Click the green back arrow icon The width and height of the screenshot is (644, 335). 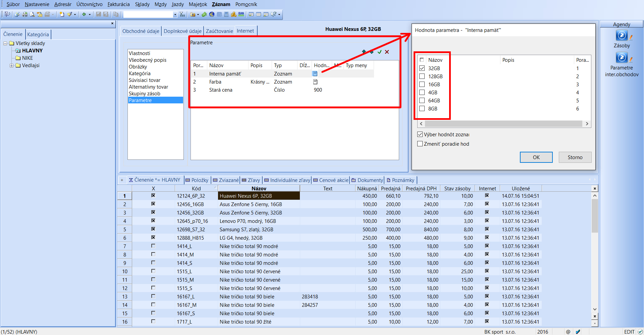[x=84, y=14]
